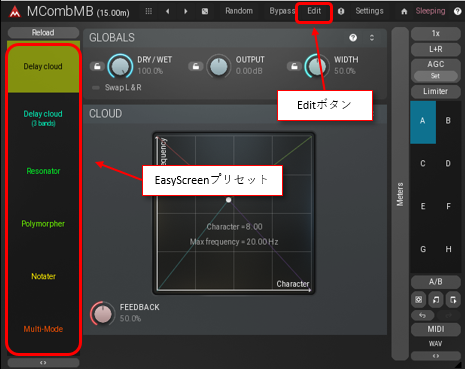
Task: Select the Delay cloud (3 bands) preset
Action: coord(43,118)
